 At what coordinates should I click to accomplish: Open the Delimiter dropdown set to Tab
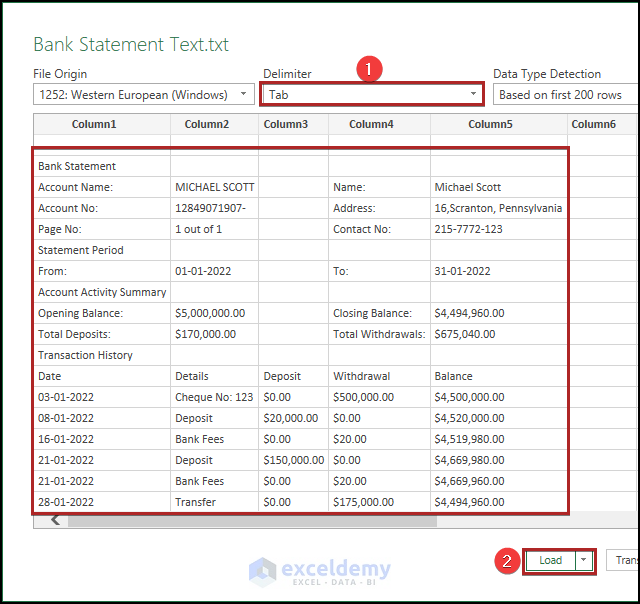tap(372, 94)
